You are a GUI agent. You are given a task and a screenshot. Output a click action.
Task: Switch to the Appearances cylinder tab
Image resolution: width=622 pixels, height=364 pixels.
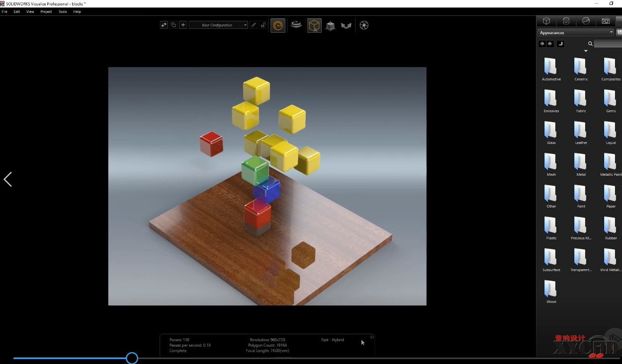[566, 21]
